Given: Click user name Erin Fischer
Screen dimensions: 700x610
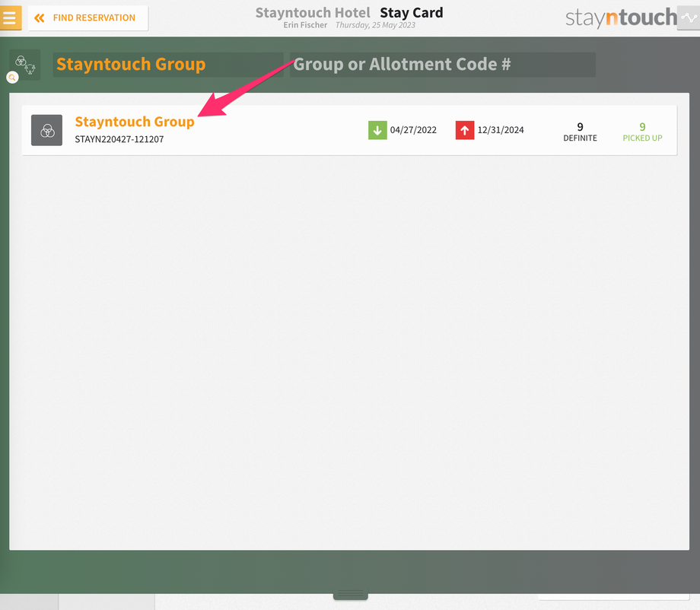Looking at the screenshot, I should pos(305,25).
